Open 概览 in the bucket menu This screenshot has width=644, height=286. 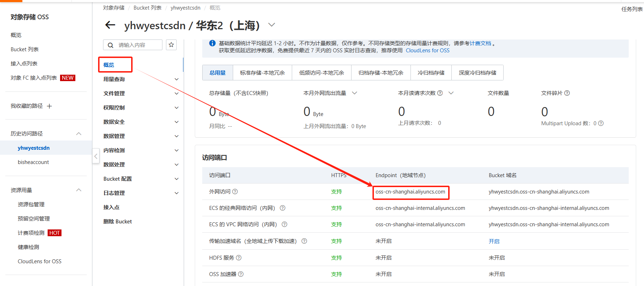tap(109, 65)
